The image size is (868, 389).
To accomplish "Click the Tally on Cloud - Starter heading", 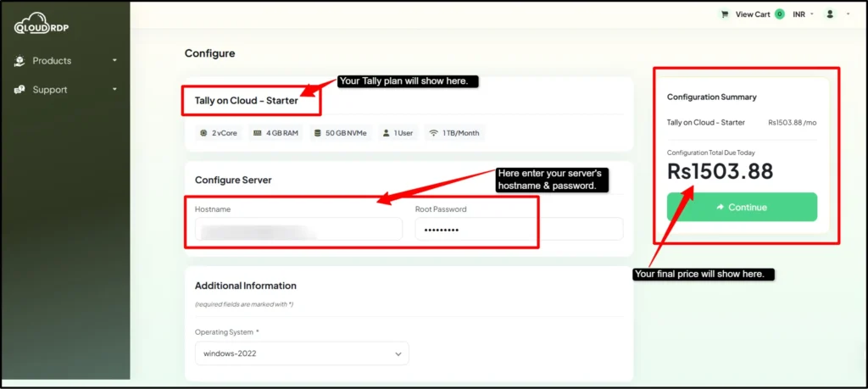I will pos(247,101).
